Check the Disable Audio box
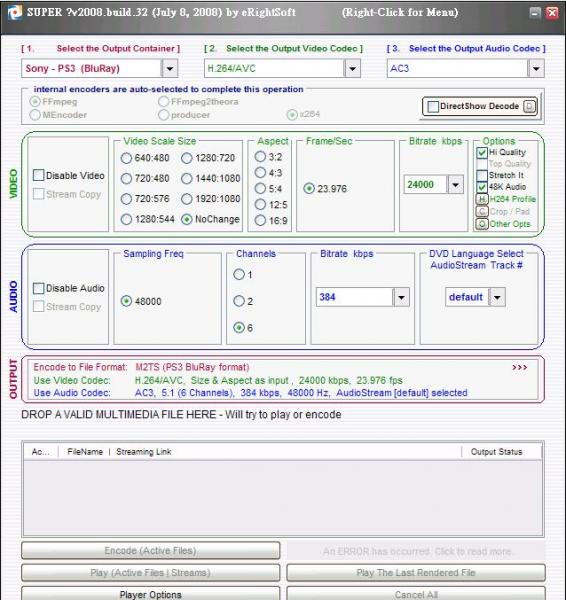 tap(39, 288)
